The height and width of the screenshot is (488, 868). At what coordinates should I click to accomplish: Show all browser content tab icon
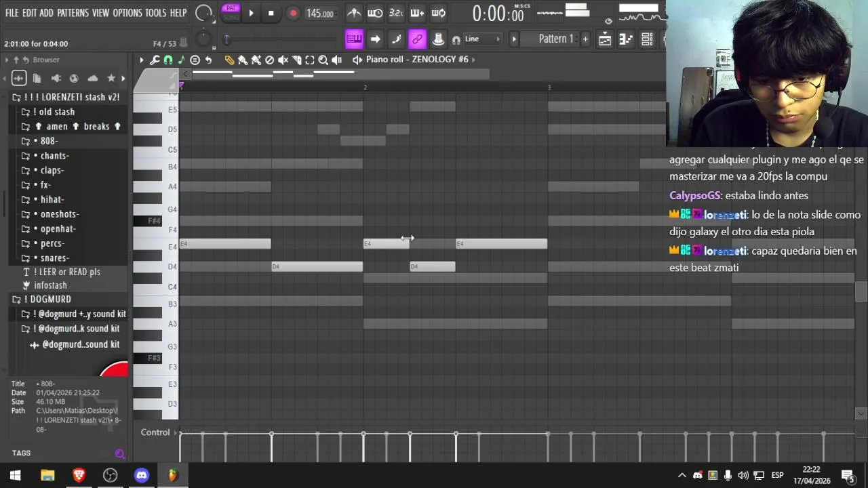(x=18, y=78)
